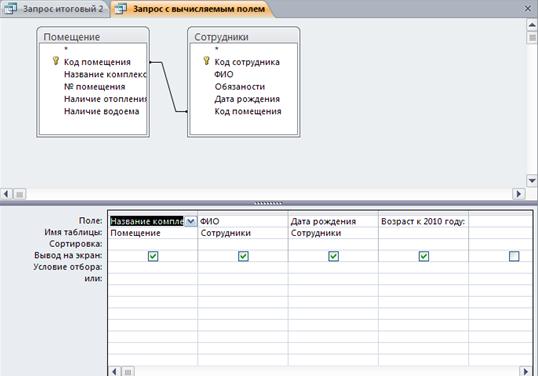Click the upper pane scroll left arrow
538x376 pixels.
(x=6, y=194)
